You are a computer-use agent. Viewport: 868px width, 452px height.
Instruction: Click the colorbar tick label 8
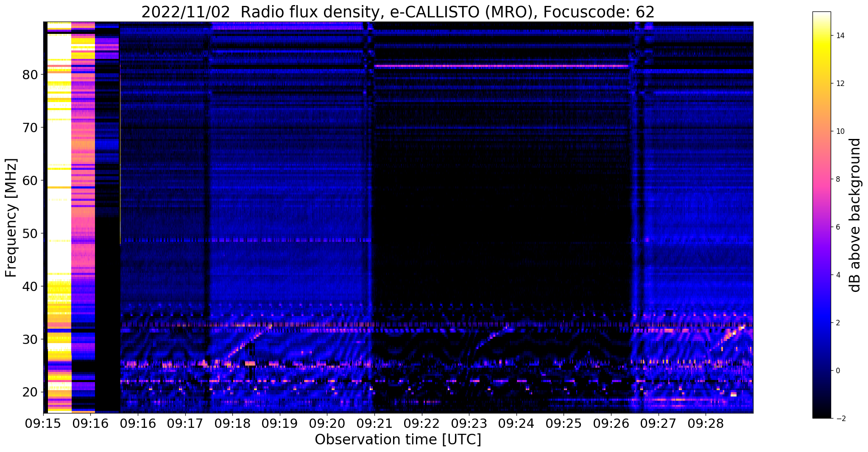click(x=837, y=179)
